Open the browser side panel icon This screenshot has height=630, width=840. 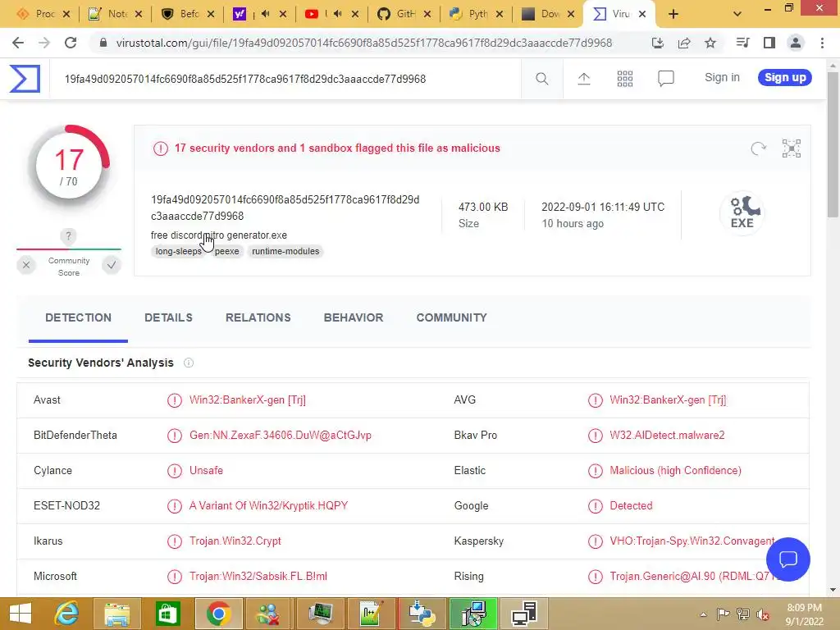point(769,43)
